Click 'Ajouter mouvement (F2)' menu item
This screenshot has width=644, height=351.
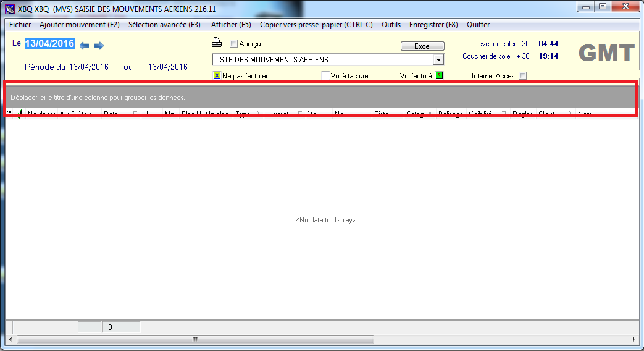(x=80, y=25)
